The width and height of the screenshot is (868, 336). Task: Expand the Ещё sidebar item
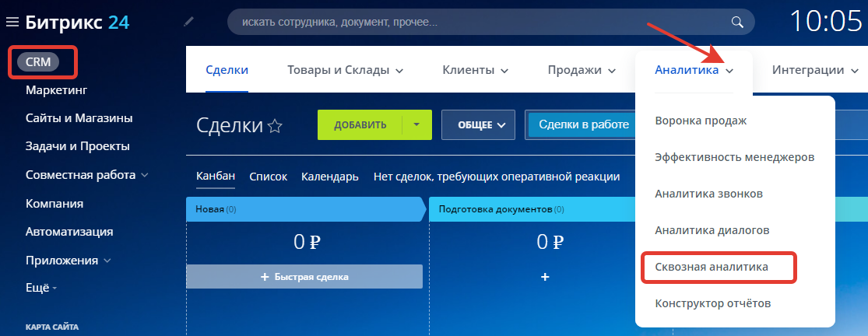[x=41, y=288]
